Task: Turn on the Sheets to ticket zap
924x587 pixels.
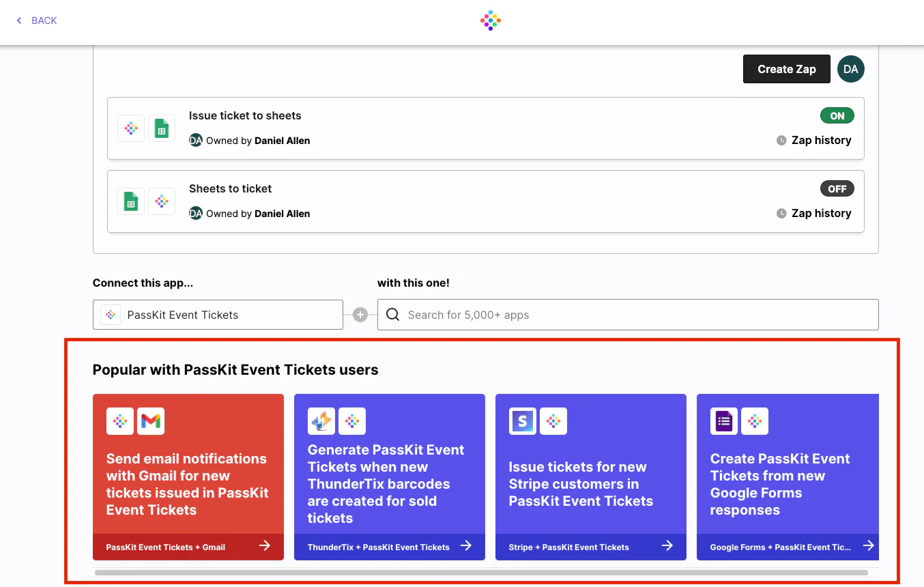Action: (837, 189)
